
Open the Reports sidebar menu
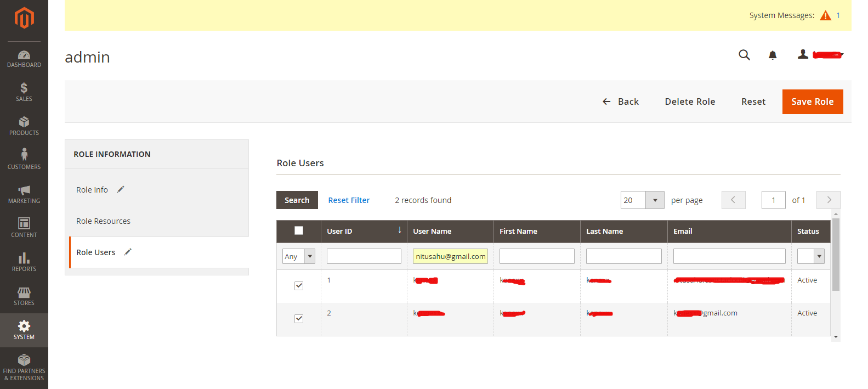pos(24,262)
